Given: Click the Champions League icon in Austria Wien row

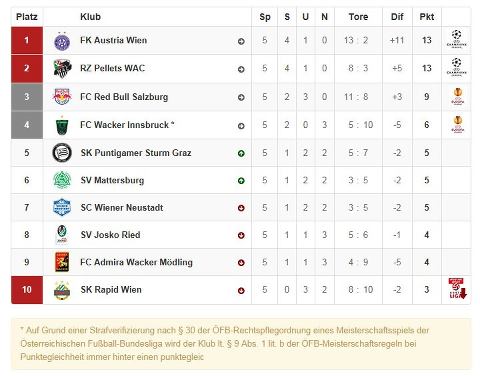Looking at the screenshot, I should 456,39.
